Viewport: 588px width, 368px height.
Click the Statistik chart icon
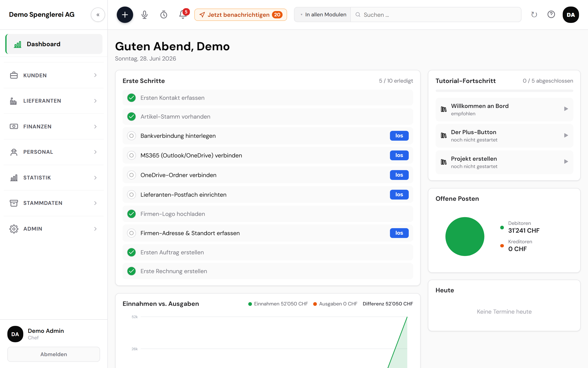click(14, 177)
